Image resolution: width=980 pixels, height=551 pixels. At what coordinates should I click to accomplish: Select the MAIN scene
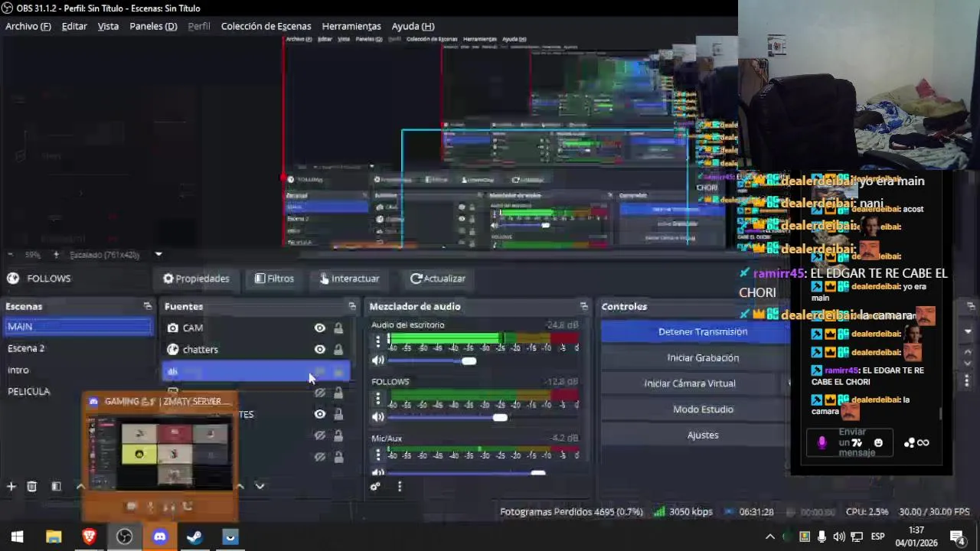(x=78, y=327)
